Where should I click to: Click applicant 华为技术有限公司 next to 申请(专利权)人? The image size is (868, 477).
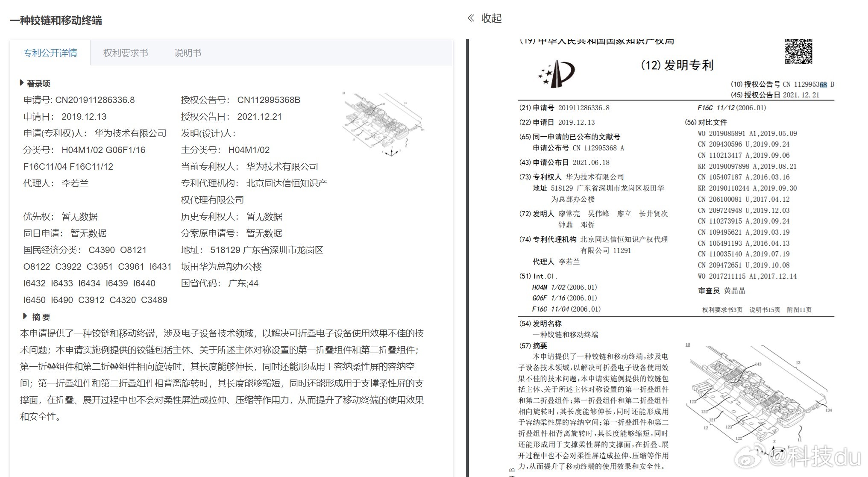pos(130,133)
